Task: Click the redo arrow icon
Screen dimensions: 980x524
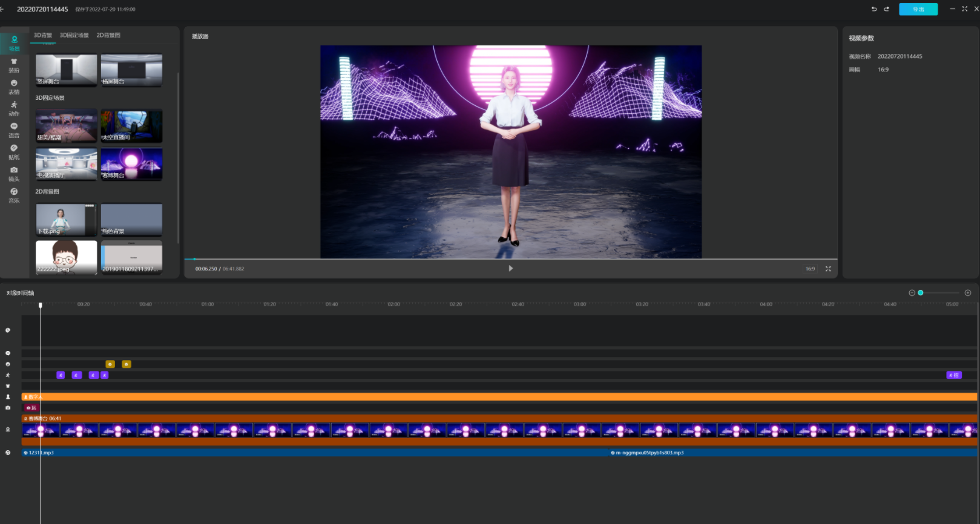Action: (x=886, y=9)
